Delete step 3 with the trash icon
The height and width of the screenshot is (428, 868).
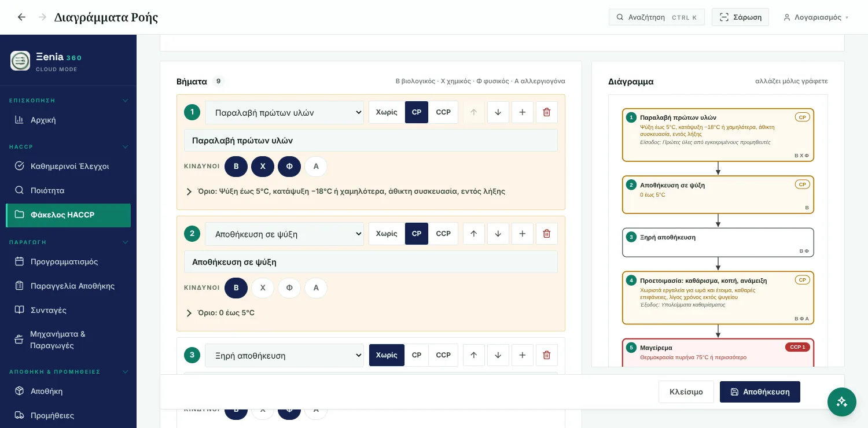(x=547, y=355)
